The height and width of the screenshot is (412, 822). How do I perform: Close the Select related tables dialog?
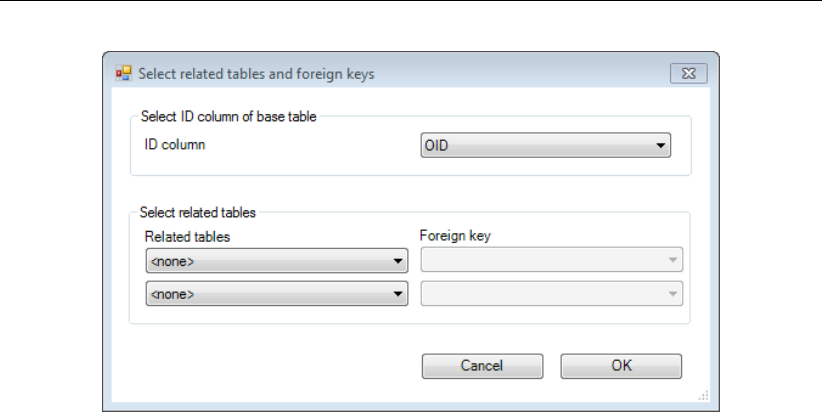coord(688,73)
